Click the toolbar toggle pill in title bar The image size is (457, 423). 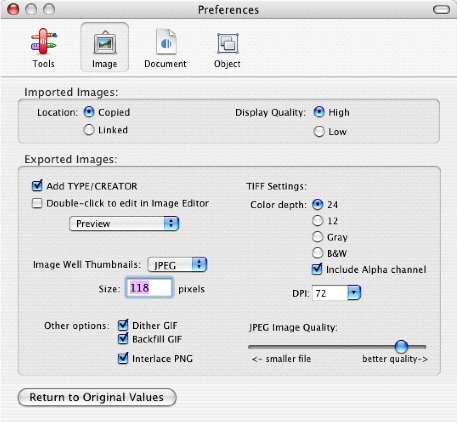(441, 10)
